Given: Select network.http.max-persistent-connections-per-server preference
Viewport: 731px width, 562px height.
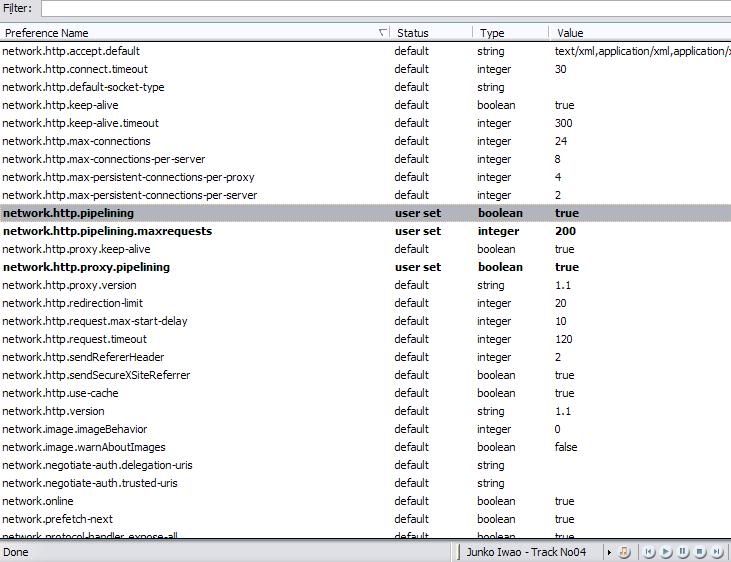Looking at the screenshot, I should pos(130,195).
